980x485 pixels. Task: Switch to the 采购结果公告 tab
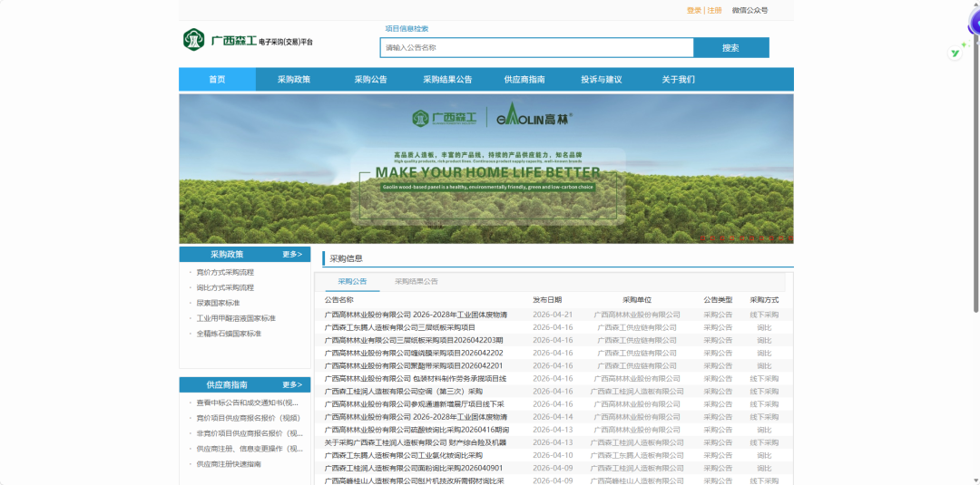tap(416, 282)
